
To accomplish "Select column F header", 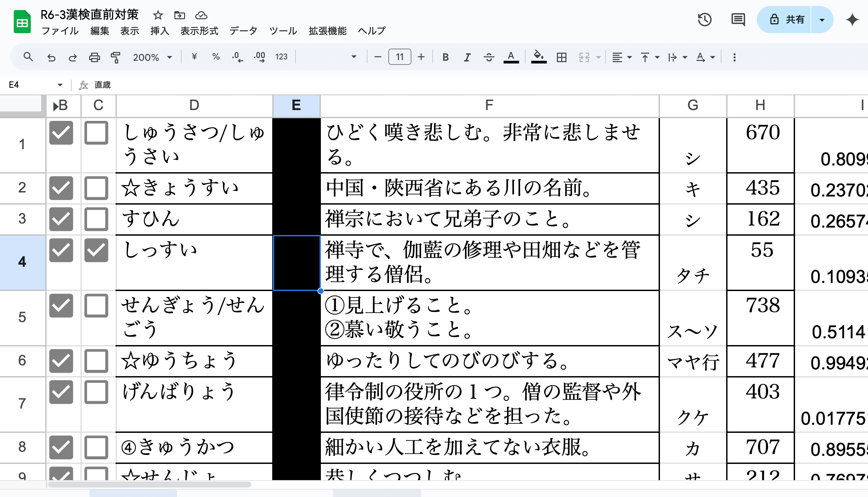I will tap(489, 106).
